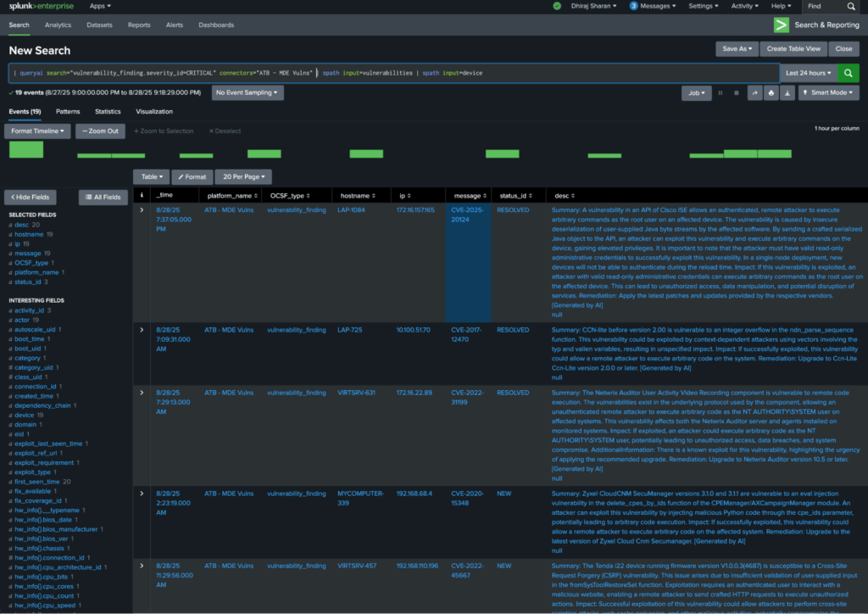Viewport: 868px width, 614px height.
Task: Click the desc selected field
Action: coord(21,226)
